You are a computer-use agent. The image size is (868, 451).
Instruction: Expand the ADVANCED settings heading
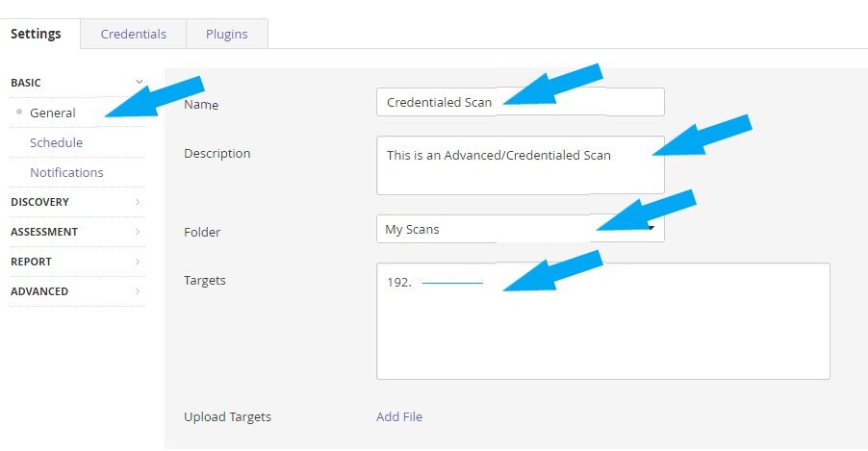coord(39,291)
